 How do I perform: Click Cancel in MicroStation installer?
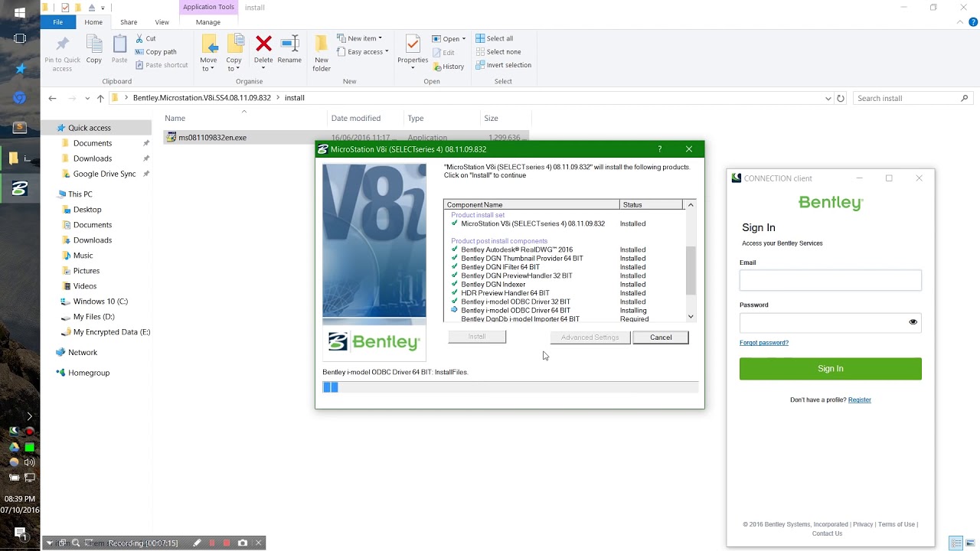tap(661, 337)
